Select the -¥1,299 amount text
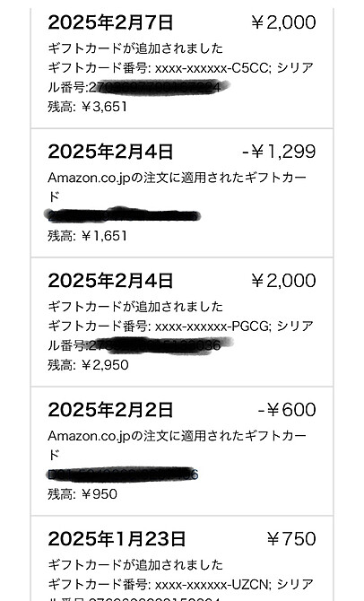This screenshot has height=601, width=364. (x=280, y=152)
